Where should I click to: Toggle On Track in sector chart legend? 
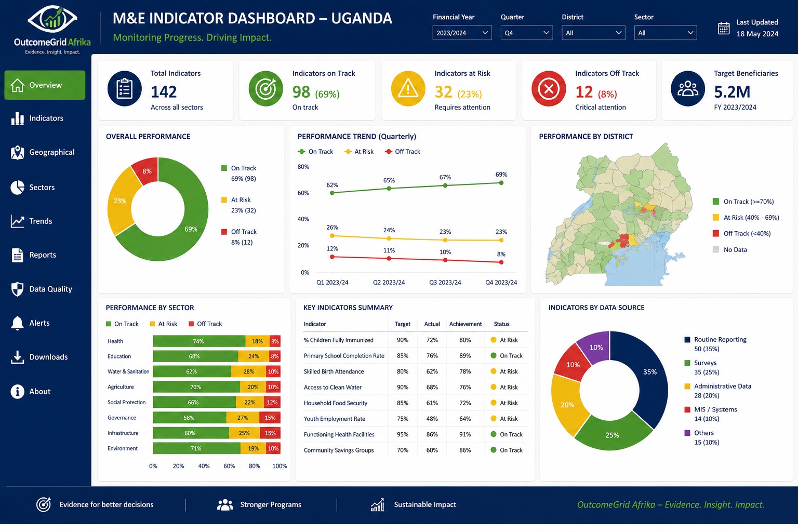123,324
